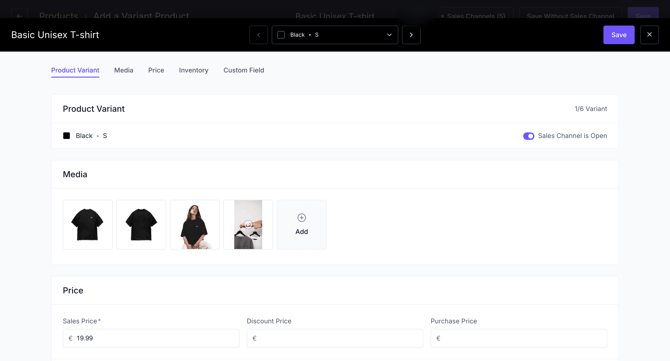The image size is (670, 361).
Task: Click the purple Save button
Action: 619,35
